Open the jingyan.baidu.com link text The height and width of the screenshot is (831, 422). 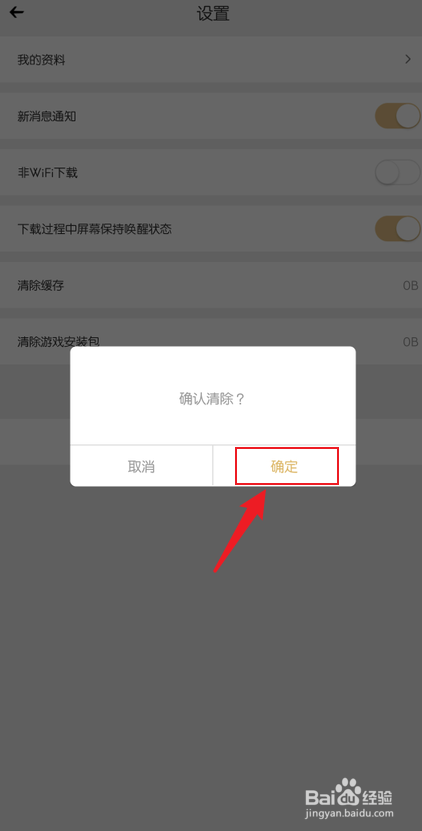tap(349, 812)
